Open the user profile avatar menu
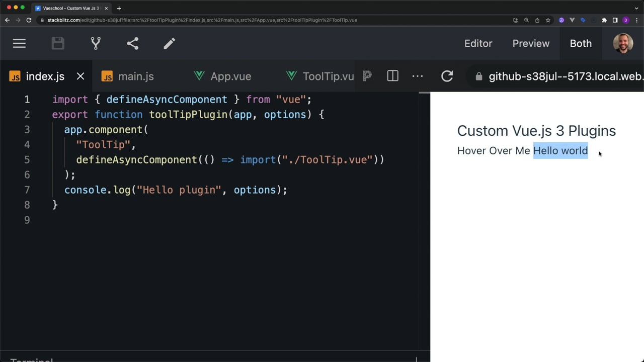 [x=623, y=44]
